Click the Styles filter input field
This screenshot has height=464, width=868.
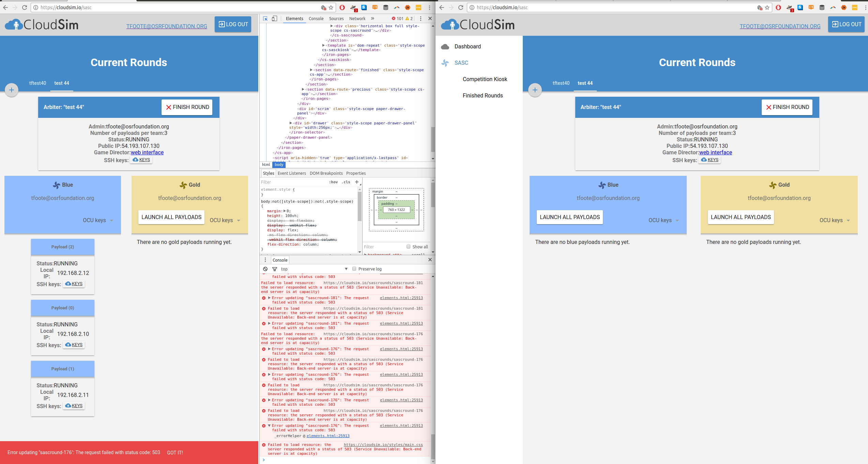[293, 182]
